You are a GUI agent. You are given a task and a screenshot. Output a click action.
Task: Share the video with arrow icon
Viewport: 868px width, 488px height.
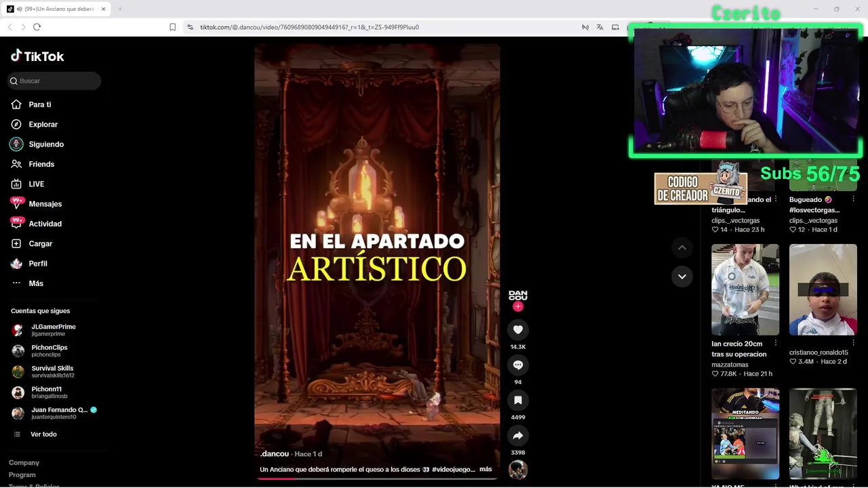pyautogui.click(x=518, y=435)
